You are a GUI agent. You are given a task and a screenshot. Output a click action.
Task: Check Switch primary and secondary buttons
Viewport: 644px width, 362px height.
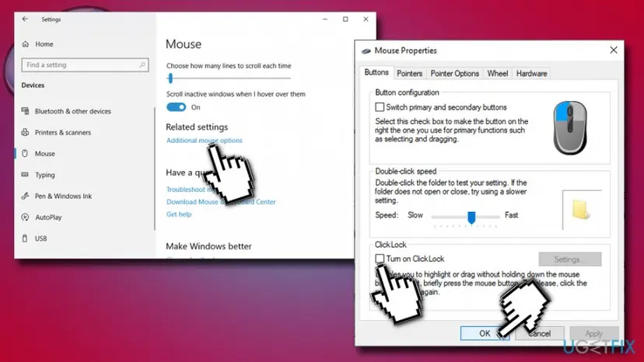[380, 107]
